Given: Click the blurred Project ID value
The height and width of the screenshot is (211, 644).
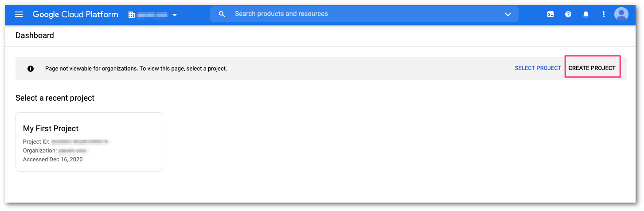Looking at the screenshot, I should [80, 142].
